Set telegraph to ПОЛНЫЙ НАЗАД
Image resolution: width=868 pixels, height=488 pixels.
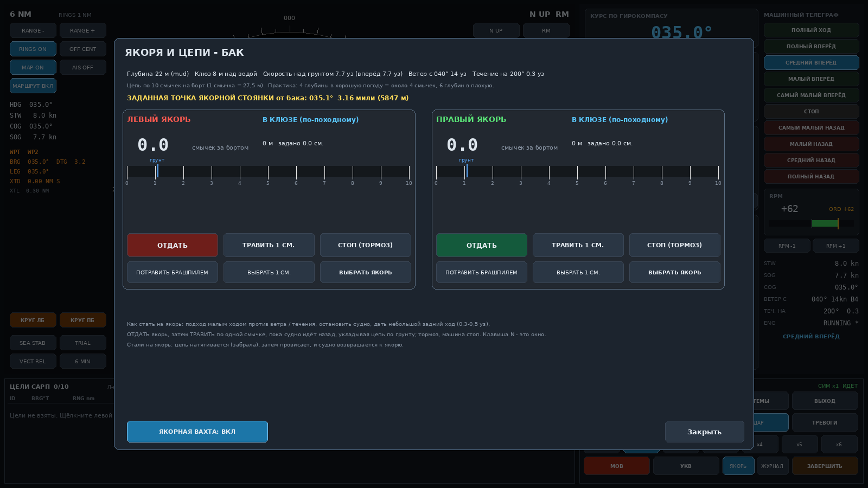(812, 176)
